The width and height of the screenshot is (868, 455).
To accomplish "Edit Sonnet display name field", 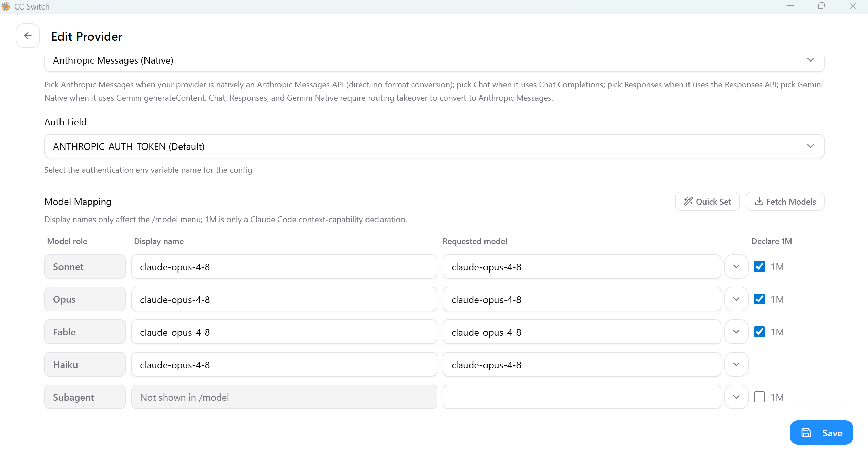I will 284,267.
